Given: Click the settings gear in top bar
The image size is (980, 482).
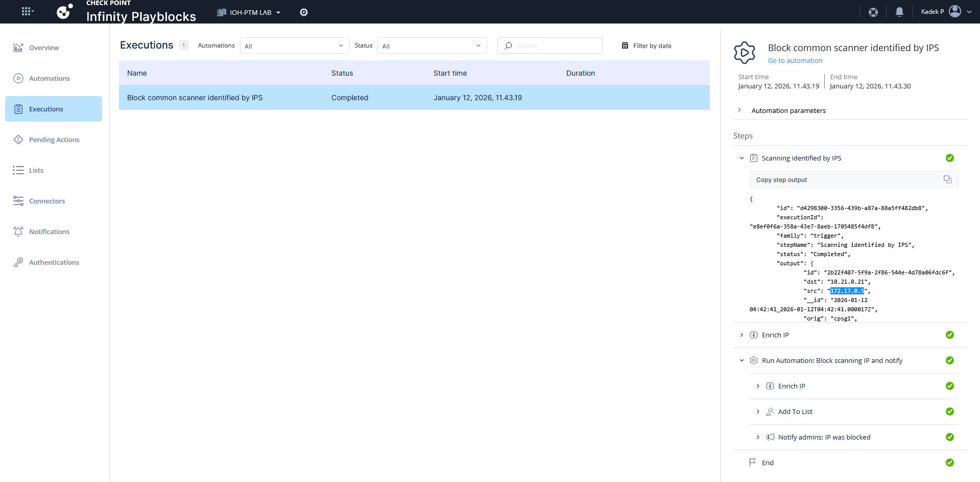Looking at the screenshot, I should 304,12.
